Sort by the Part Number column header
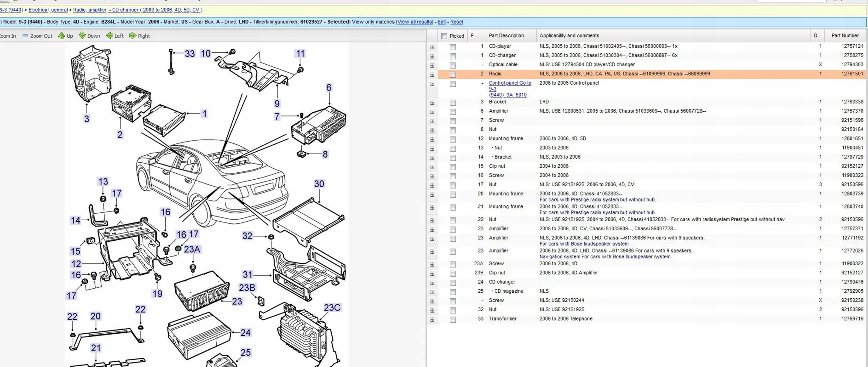This screenshot has height=367, width=868. pos(845,36)
